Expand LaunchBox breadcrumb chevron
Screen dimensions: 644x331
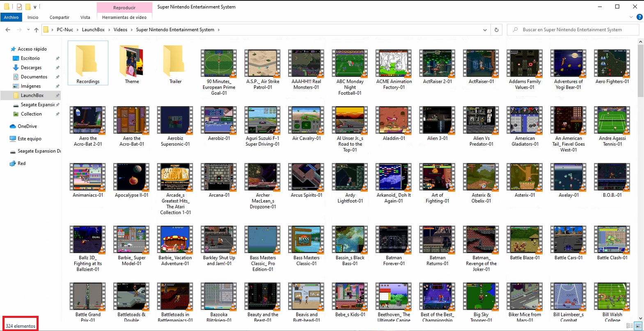[x=109, y=30]
